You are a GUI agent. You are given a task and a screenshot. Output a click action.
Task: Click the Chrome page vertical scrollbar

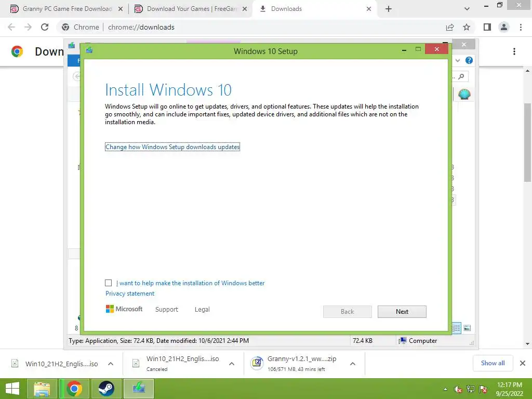coord(527,142)
